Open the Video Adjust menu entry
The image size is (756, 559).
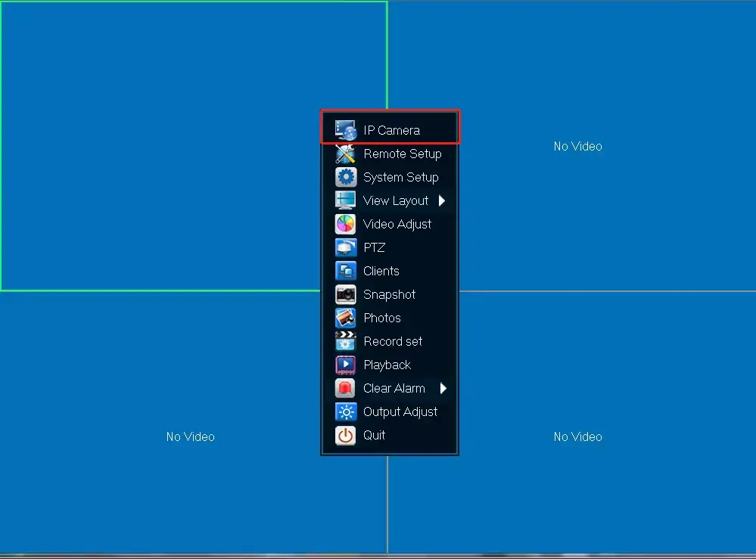(x=390, y=224)
